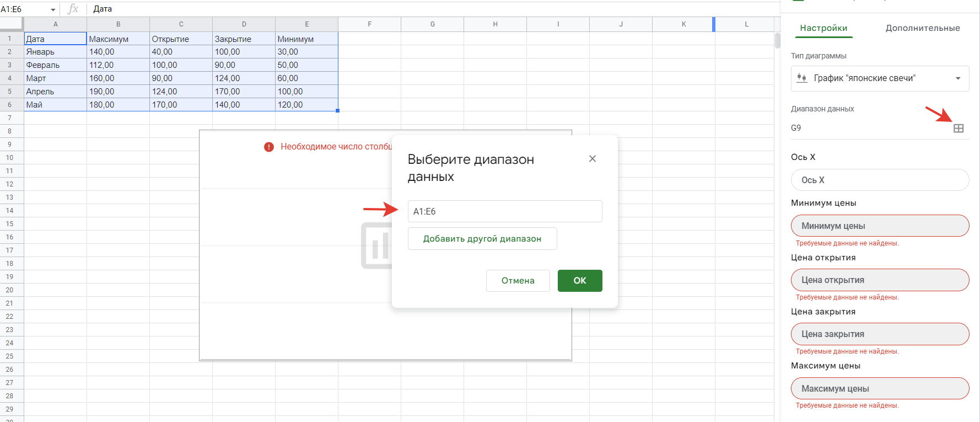Click the Отмена button

518,281
